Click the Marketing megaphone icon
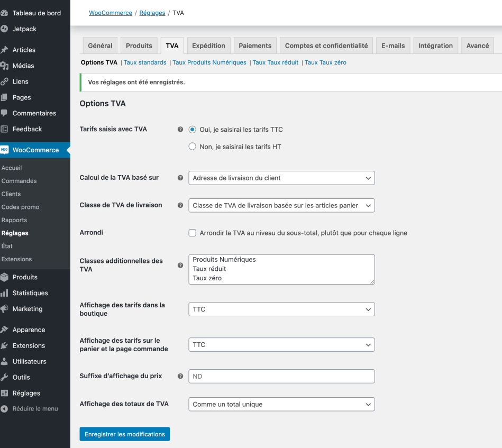This screenshot has height=448, width=502. (x=4, y=309)
